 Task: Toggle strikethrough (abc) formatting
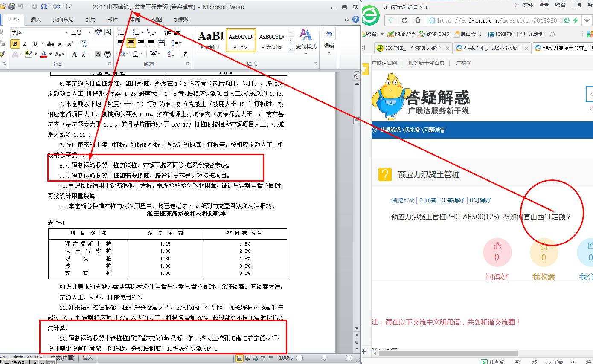click(x=50, y=43)
